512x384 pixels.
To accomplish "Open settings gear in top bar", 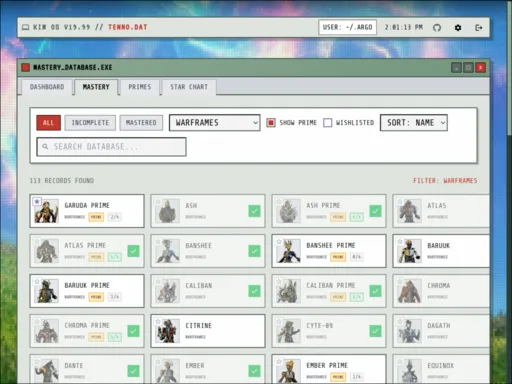I will coord(458,28).
